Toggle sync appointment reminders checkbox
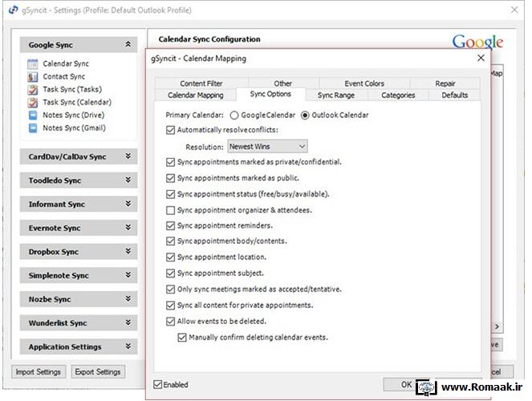 [x=170, y=225]
